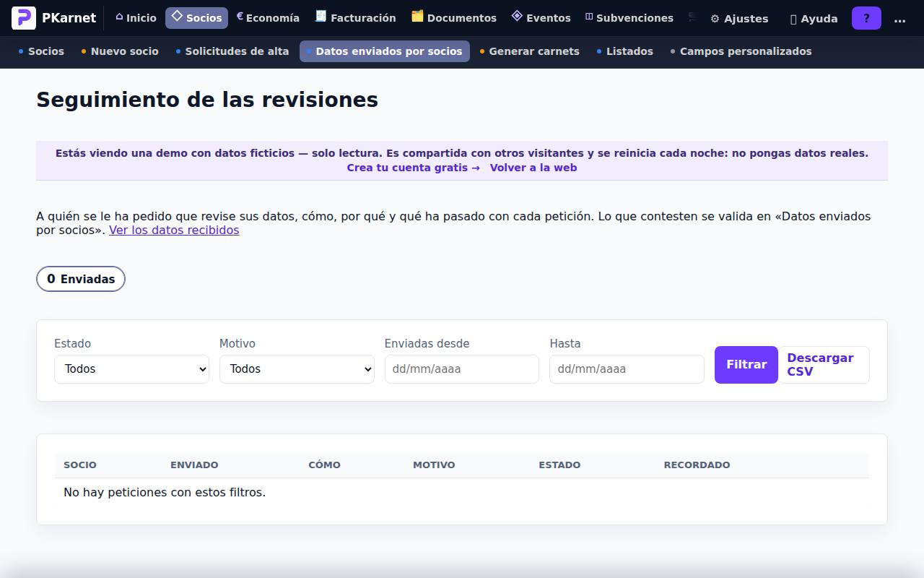Open Inicio via its house icon
This screenshot has width=924, height=578.
pyautogui.click(x=119, y=17)
